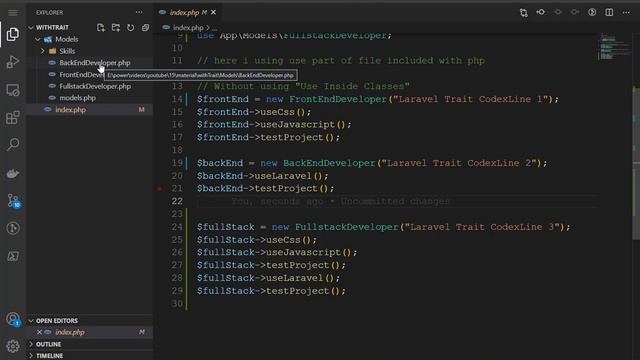The height and width of the screenshot is (360, 640).
Task: Open Remote Explorer view
Action: (x=13, y=90)
